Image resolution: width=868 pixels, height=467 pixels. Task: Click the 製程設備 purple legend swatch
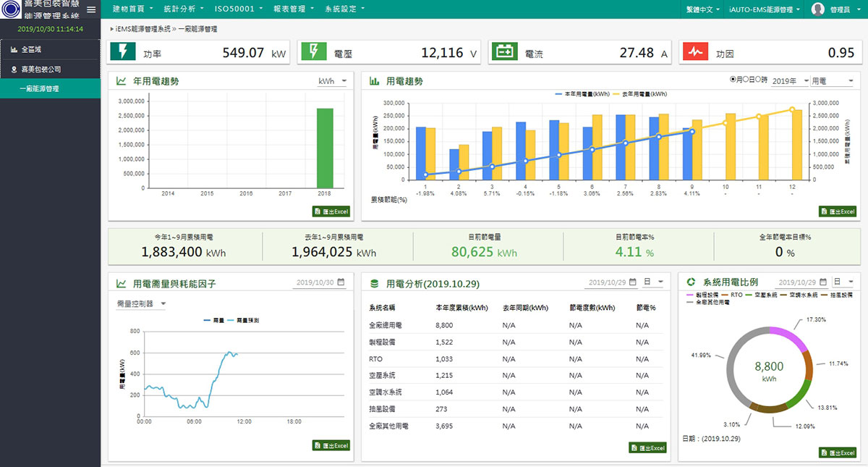[x=690, y=295]
